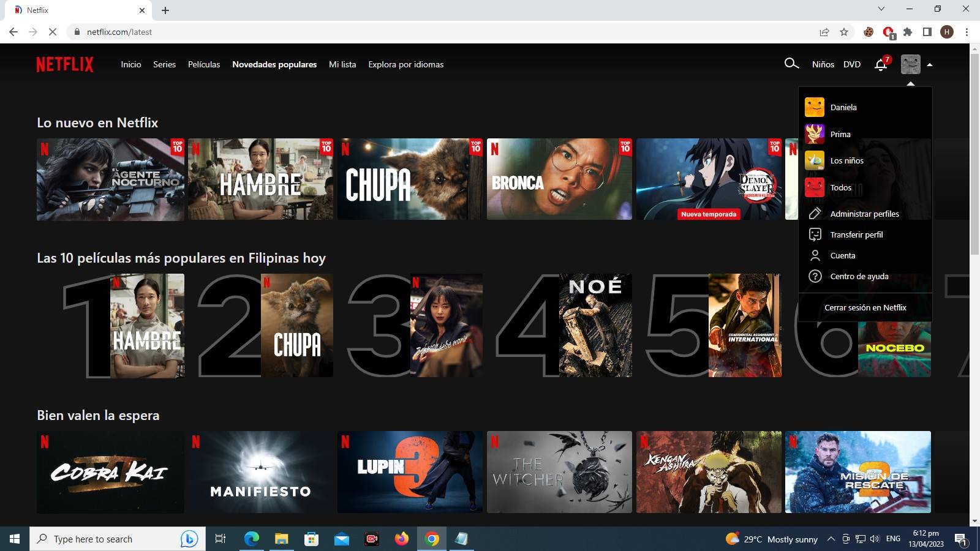Open the Series section
Viewport: 980px width, 551px height.
pyautogui.click(x=164, y=64)
